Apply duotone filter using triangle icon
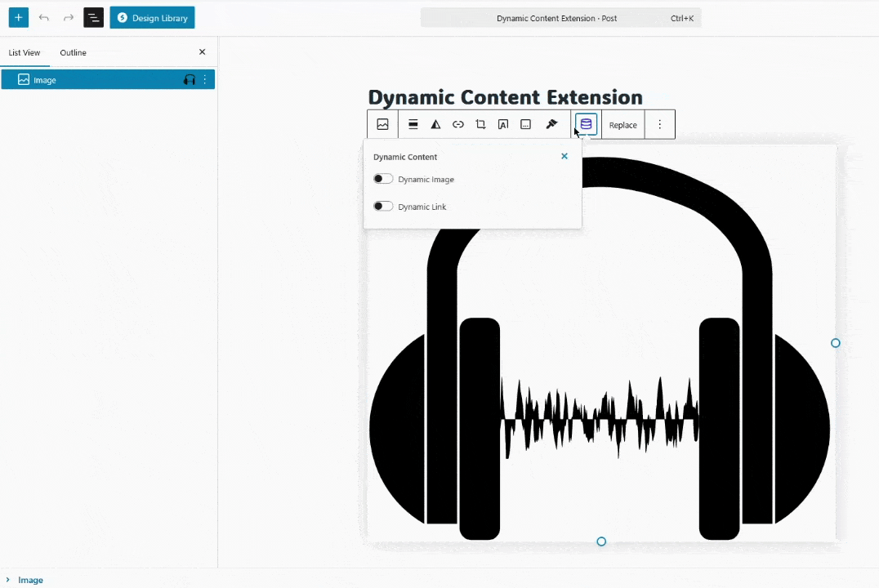This screenshot has width=879, height=588. click(x=435, y=125)
